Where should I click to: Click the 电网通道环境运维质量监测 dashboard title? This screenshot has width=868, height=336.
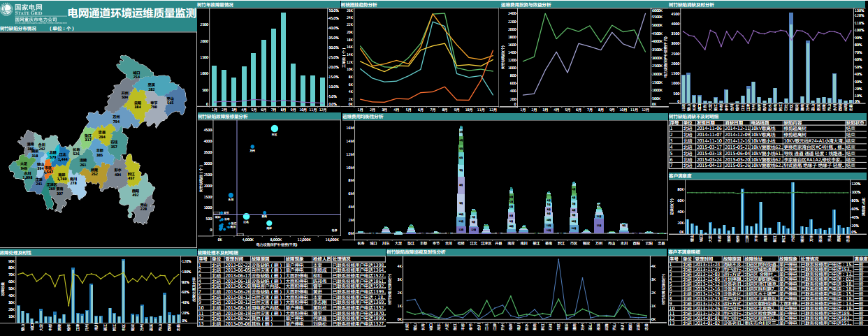131,13
